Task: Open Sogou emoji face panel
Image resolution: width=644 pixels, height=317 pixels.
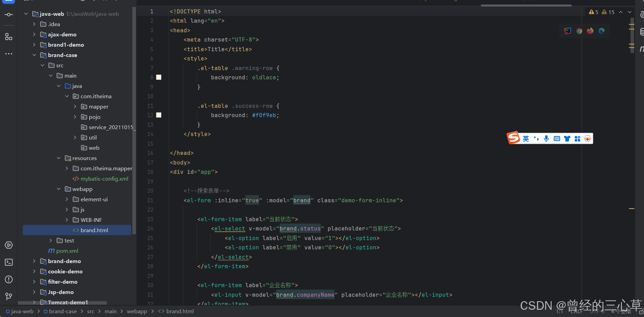Action: click(588, 139)
